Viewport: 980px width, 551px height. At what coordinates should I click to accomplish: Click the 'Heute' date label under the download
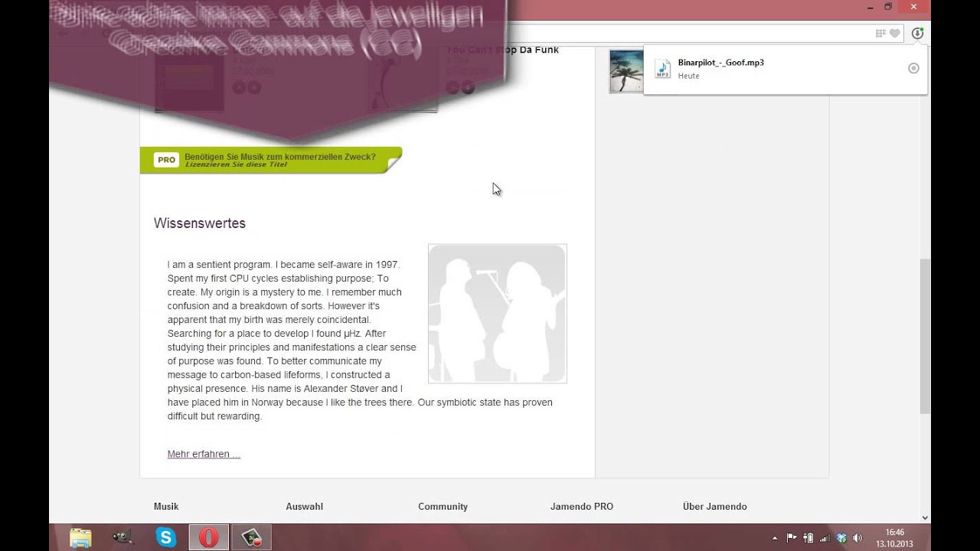click(x=688, y=76)
